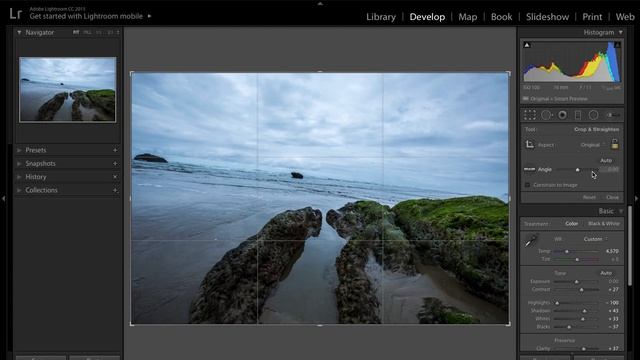The height and width of the screenshot is (360, 640).
Task: Pick the Straighten level tool beside Angle
Action: pyautogui.click(x=529, y=169)
